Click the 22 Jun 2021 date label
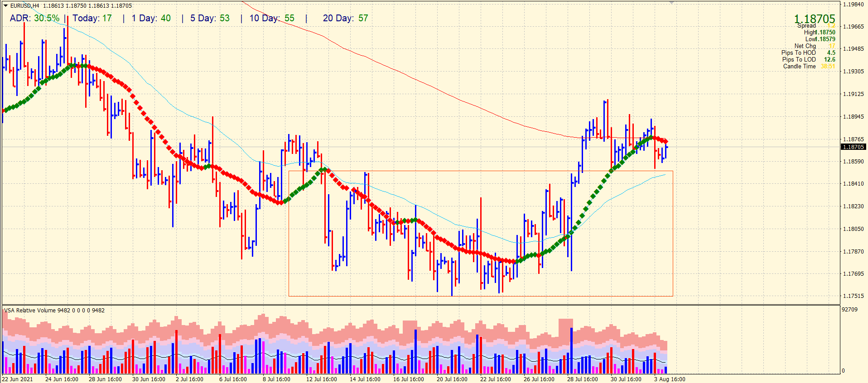Screen dimensions: 868x383 point(18,379)
